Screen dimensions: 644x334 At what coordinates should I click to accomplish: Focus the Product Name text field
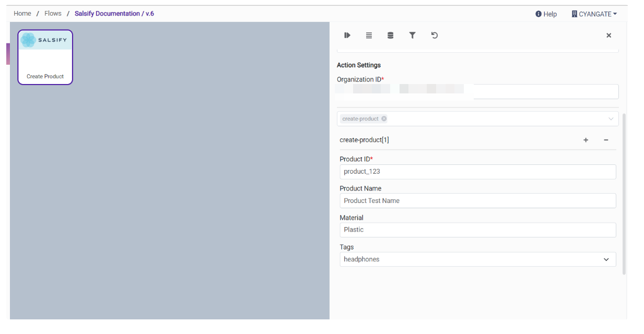(x=477, y=201)
